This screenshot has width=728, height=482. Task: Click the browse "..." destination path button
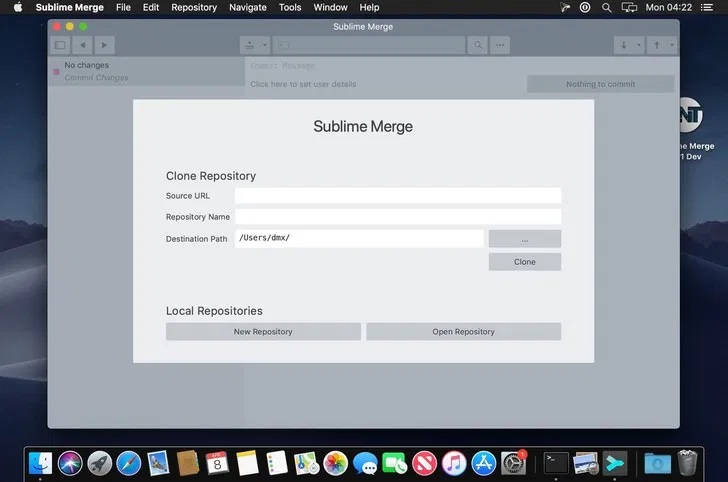(524, 239)
